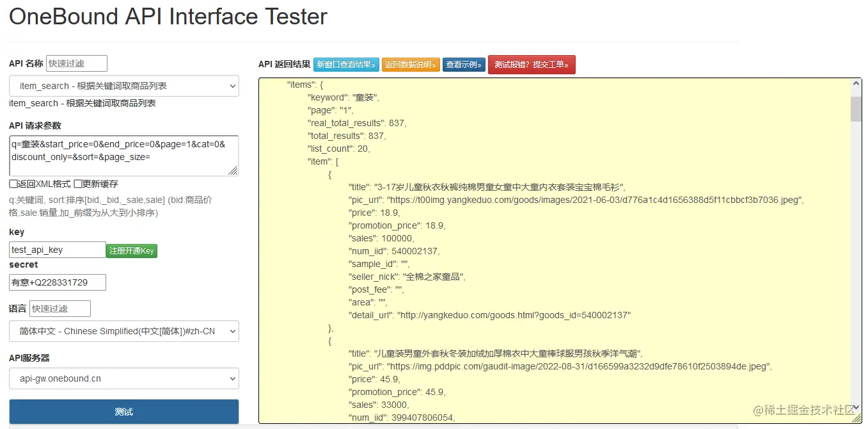Open the item_search API dropdown
Viewport: 868px width, 429px height.
coord(124,86)
